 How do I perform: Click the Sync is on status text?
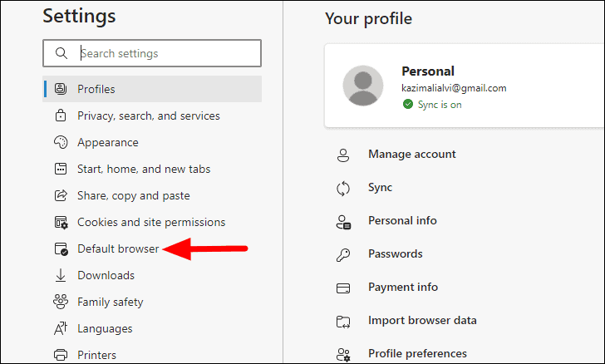tap(440, 105)
